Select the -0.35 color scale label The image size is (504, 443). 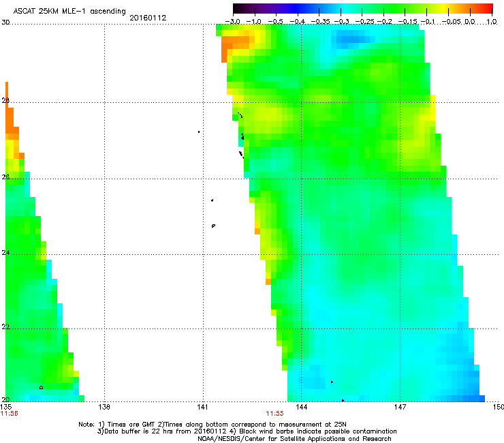click(x=321, y=22)
